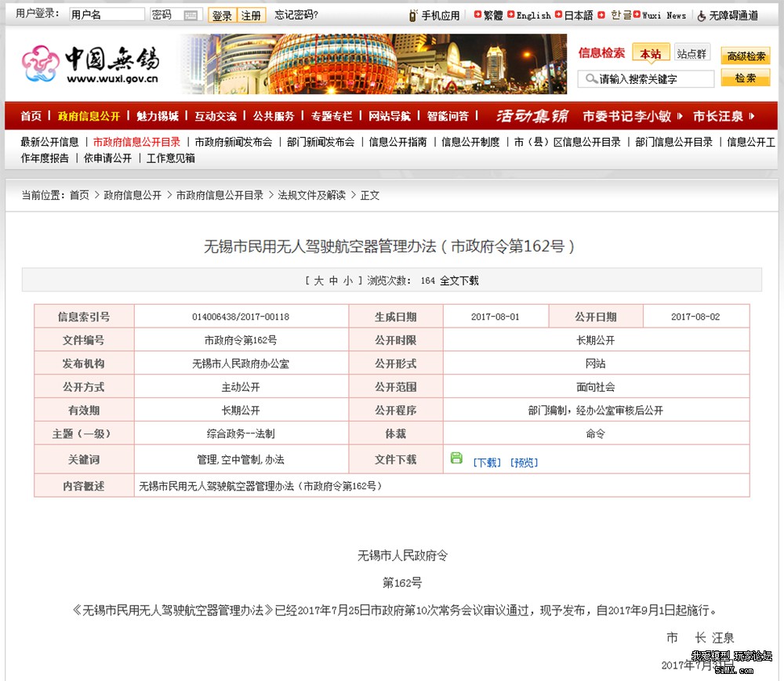784x681 pixels.
Task: Click the red icon beside English
Action: [x=511, y=15]
